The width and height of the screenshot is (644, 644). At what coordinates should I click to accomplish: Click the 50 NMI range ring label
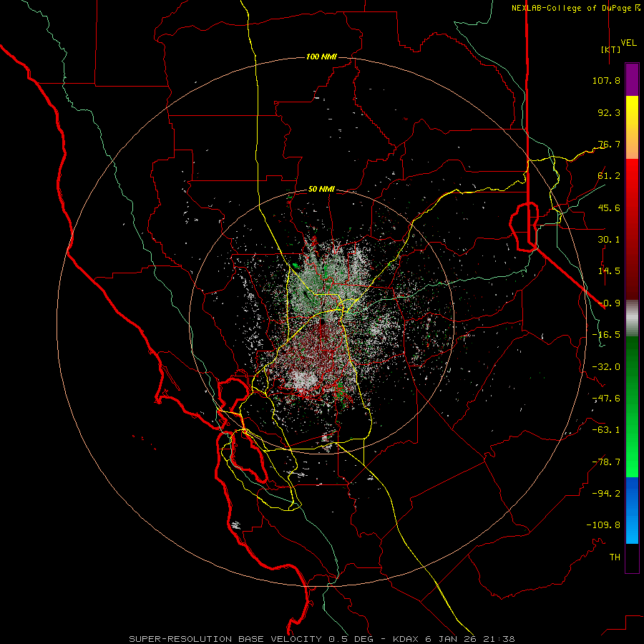click(x=321, y=189)
